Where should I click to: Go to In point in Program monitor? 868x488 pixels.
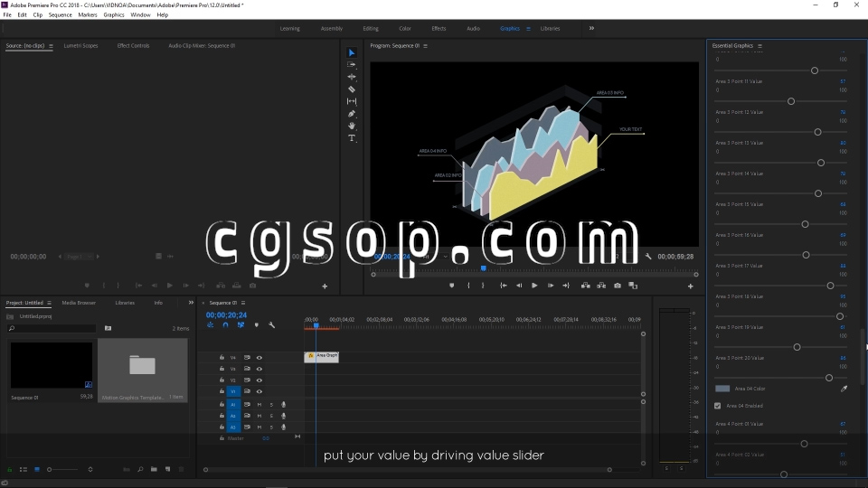[504, 286]
